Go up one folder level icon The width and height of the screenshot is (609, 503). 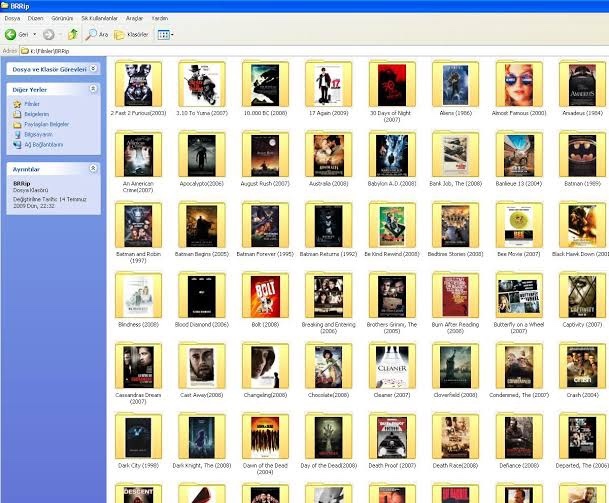click(73, 35)
